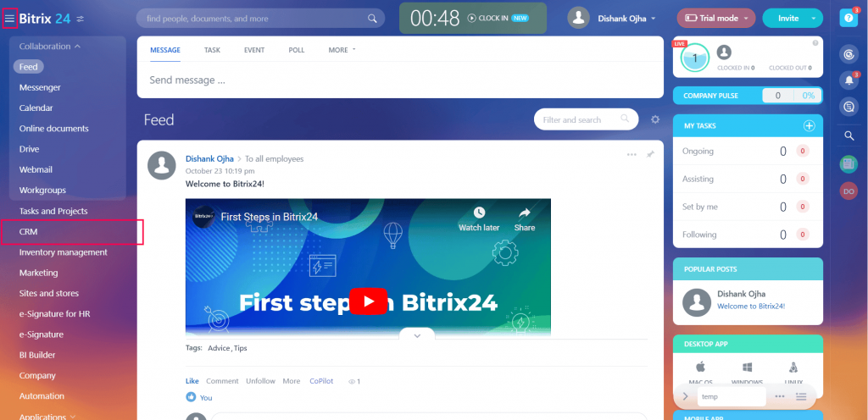Open the CoPilot spiral icon in right rail
The image size is (868, 420).
tap(848, 54)
